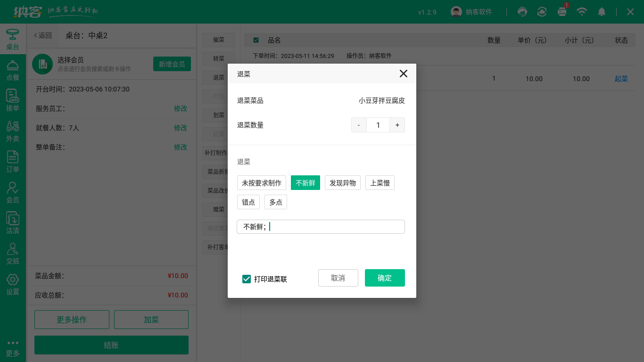The height and width of the screenshot is (362, 644).
Task: Check printer status via printer alert icon
Action: click(x=562, y=12)
